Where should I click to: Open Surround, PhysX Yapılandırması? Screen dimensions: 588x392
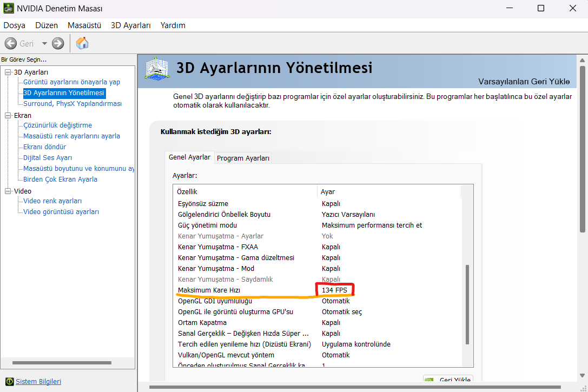tap(72, 104)
